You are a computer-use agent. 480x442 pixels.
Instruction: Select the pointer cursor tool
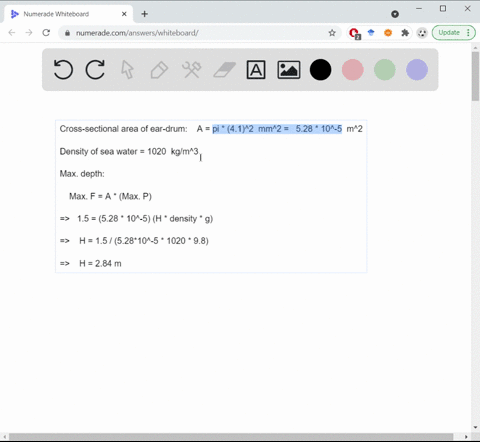pyautogui.click(x=127, y=70)
